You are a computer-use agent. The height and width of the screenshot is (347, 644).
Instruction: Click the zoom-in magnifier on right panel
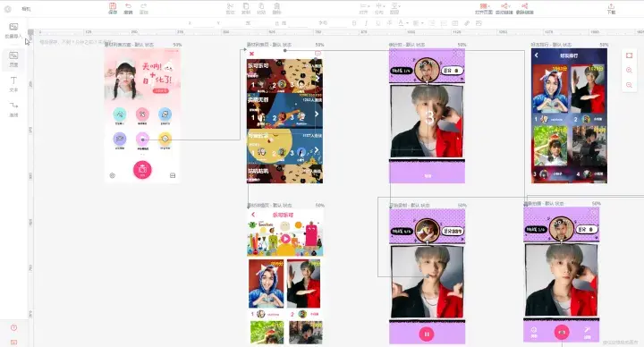(x=629, y=71)
